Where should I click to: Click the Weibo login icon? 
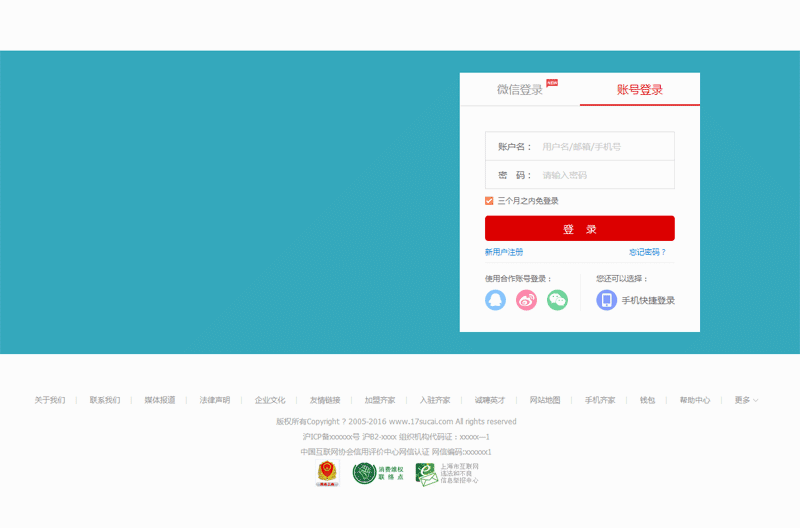point(526,300)
